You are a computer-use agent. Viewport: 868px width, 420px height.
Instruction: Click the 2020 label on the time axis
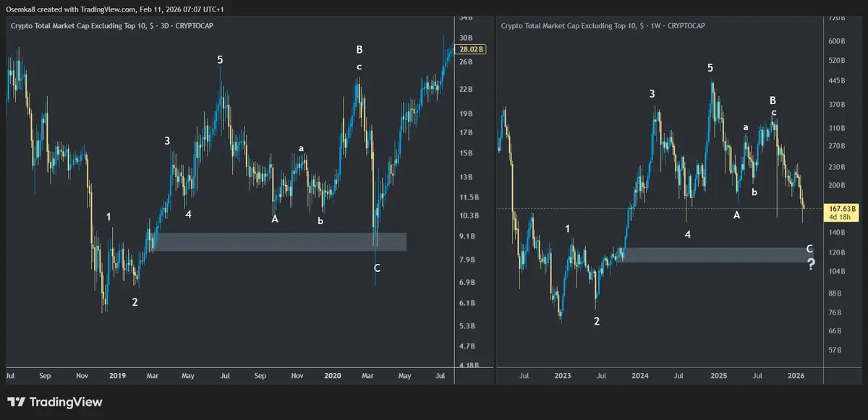pyautogui.click(x=333, y=376)
